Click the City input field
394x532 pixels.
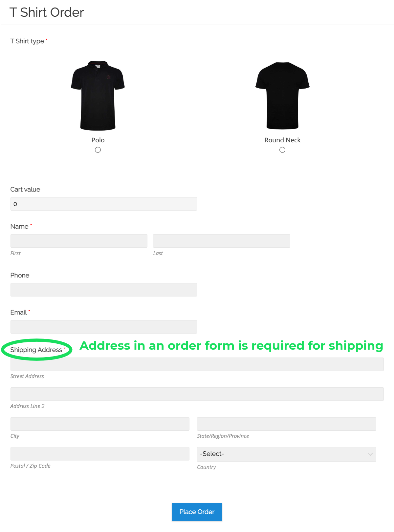coord(100,424)
